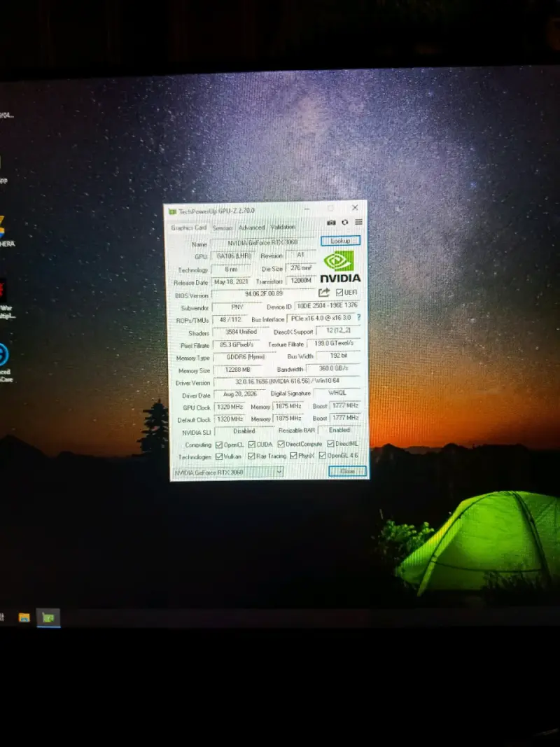This screenshot has height=747, width=560.
Task: Switch to the Graphics Card tab
Action: pyautogui.click(x=188, y=228)
